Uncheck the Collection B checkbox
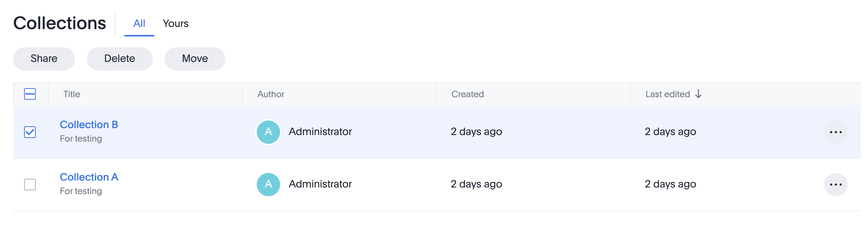Viewport: 868px width, 249px height. tap(30, 132)
